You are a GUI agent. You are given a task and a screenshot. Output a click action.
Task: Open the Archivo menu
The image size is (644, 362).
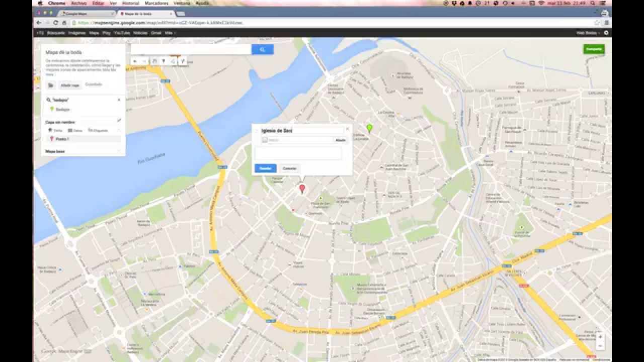pos(78,3)
